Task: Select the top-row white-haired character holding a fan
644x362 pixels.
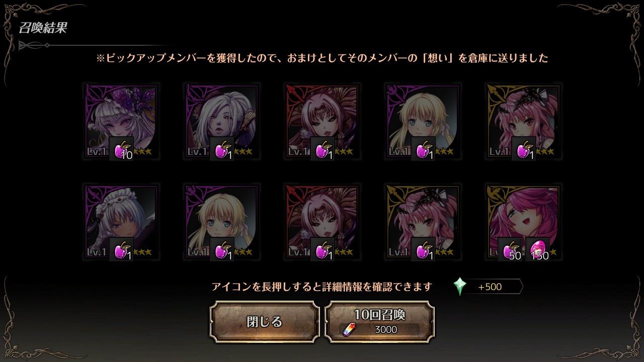Action: click(222, 121)
